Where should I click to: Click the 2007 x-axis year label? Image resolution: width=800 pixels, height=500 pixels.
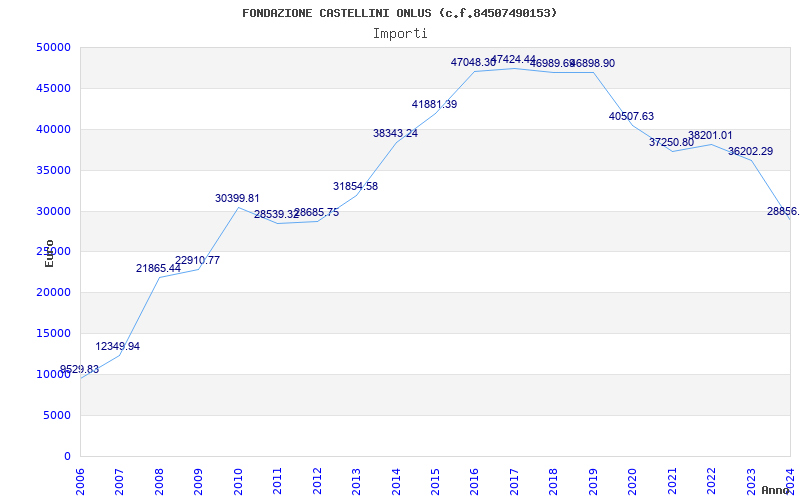click(119, 482)
